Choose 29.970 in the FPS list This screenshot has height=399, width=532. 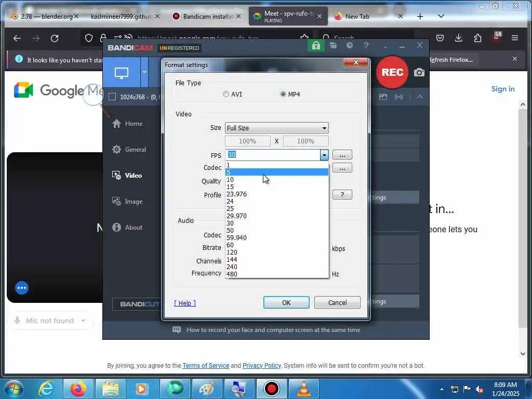(x=277, y=216)
